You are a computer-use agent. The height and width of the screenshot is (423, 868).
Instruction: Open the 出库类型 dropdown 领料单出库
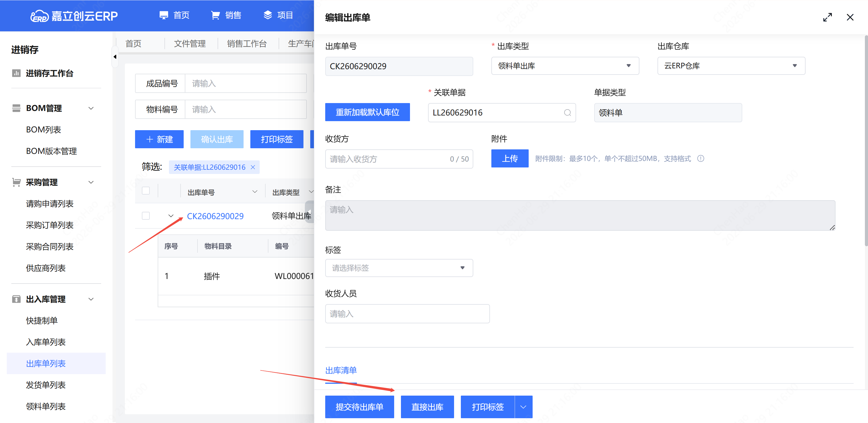click(565, 66)
